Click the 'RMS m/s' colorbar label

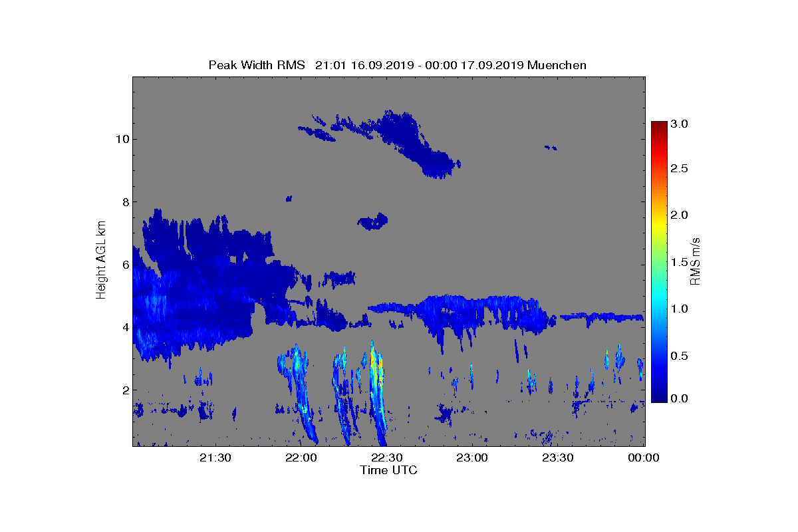696,261
